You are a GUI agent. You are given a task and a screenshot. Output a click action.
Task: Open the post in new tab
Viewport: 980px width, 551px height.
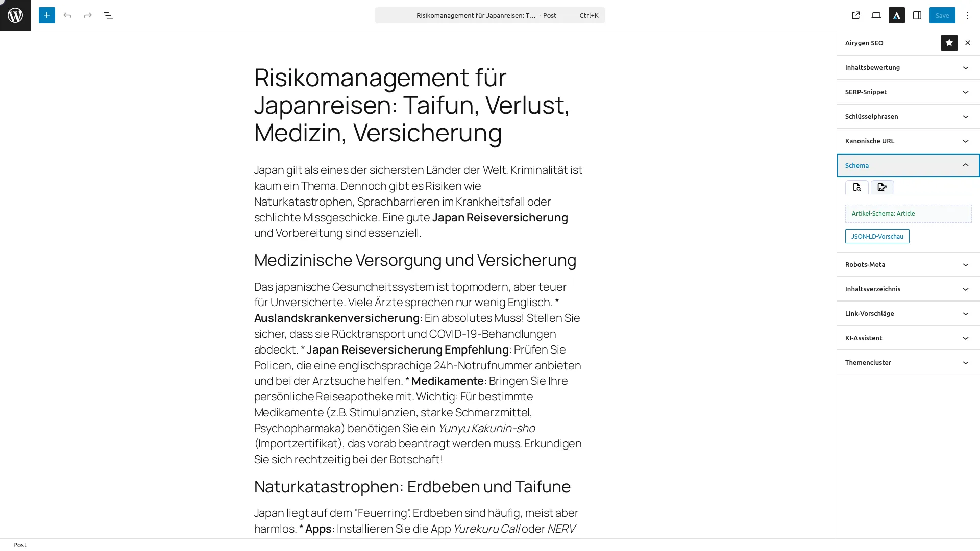[856, 15]
